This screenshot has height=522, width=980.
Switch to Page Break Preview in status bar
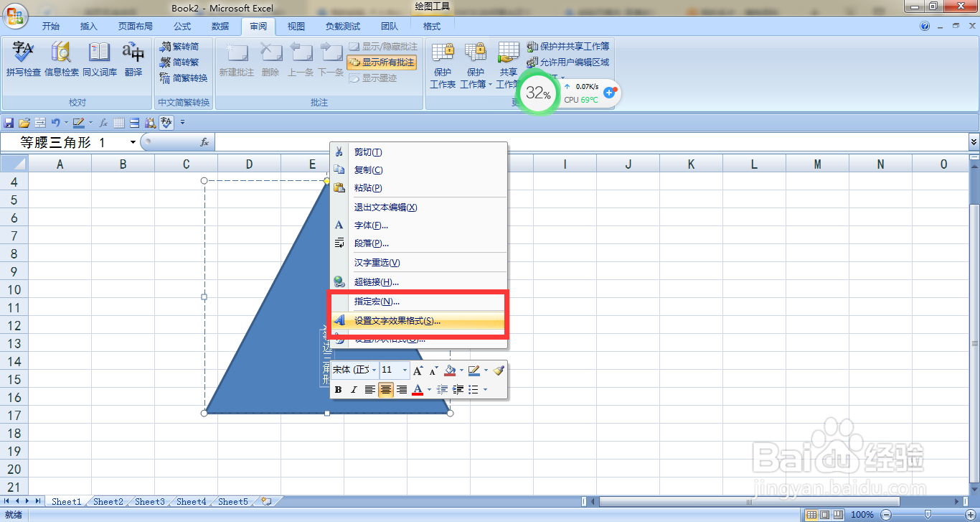click(837, 514)
